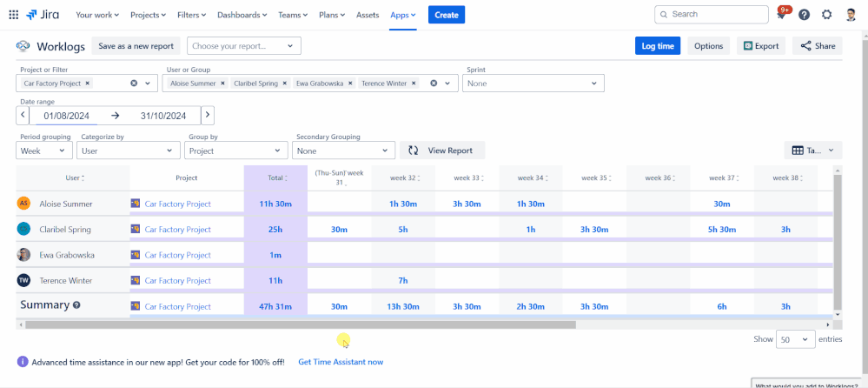Open the Sprint dropdown
The height and width of the screenshot is (388, 868).
pyautogui.click(x=533, y=84)
